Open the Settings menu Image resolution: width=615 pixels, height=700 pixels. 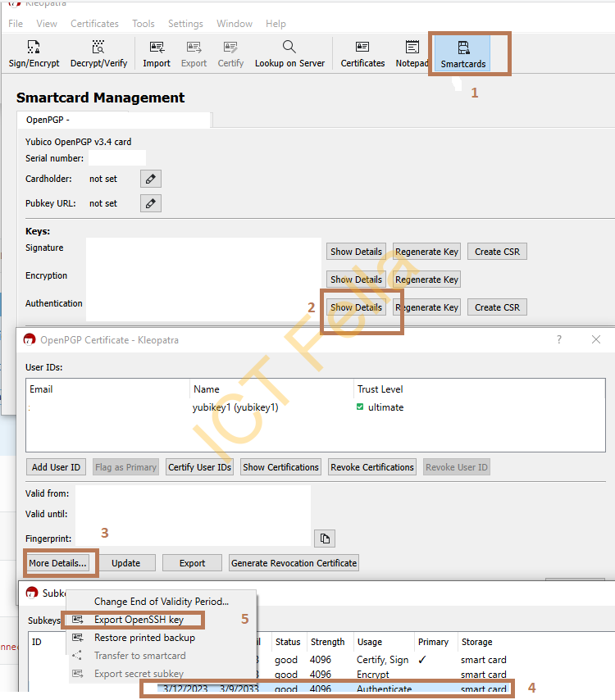click(185, 24)
